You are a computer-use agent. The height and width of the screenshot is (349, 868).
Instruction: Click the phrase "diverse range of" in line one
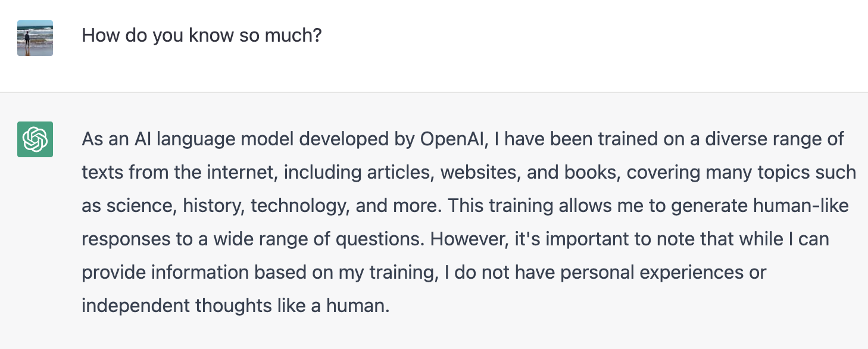[774, 140]
